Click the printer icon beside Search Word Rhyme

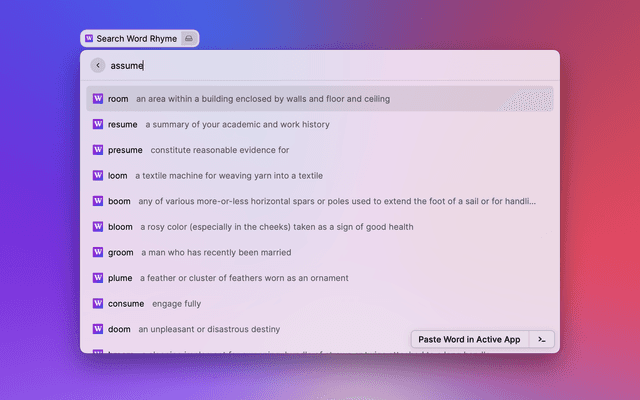pos(190,39)
